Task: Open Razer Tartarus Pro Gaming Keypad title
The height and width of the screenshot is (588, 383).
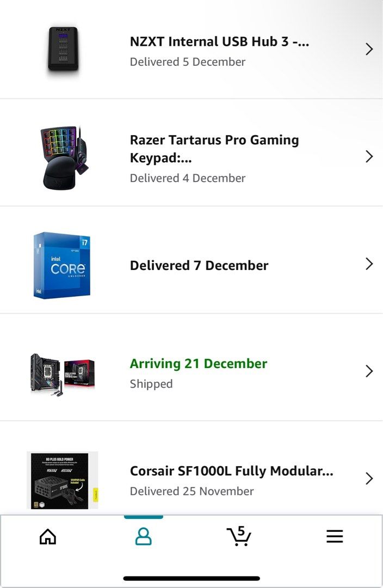Action: point(214,149)
